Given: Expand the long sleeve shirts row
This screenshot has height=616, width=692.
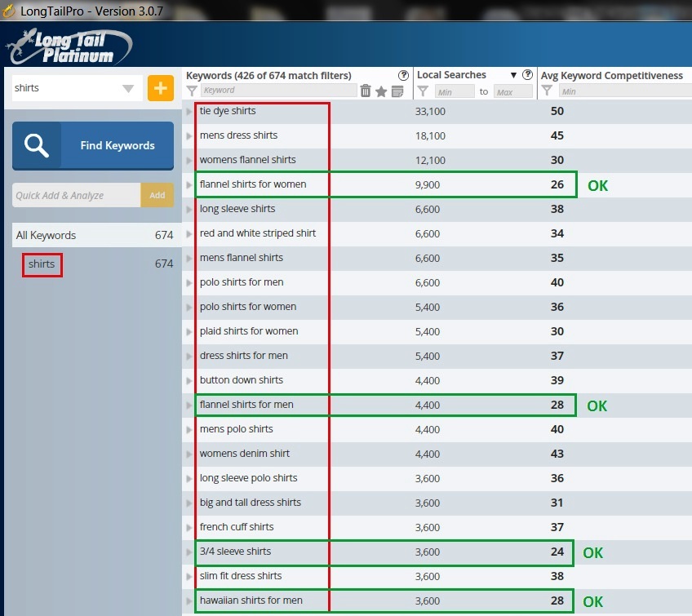Looking at the screenshot, I should [x=189, y=209].
